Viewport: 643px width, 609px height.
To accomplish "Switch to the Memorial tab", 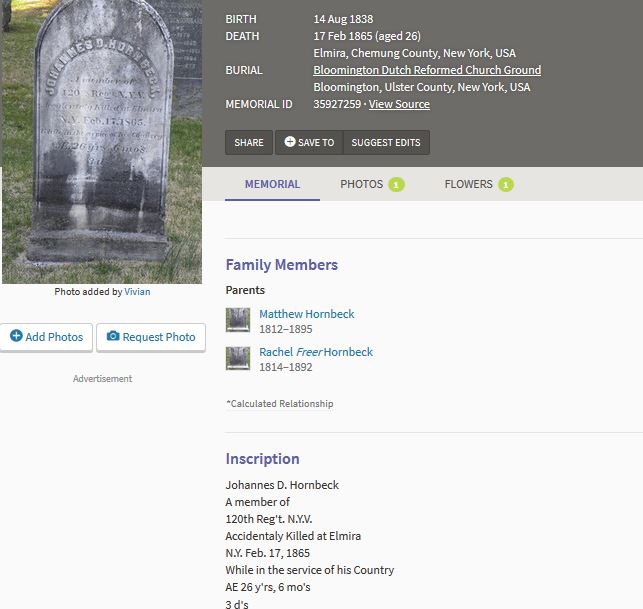I will click(272, 184).
